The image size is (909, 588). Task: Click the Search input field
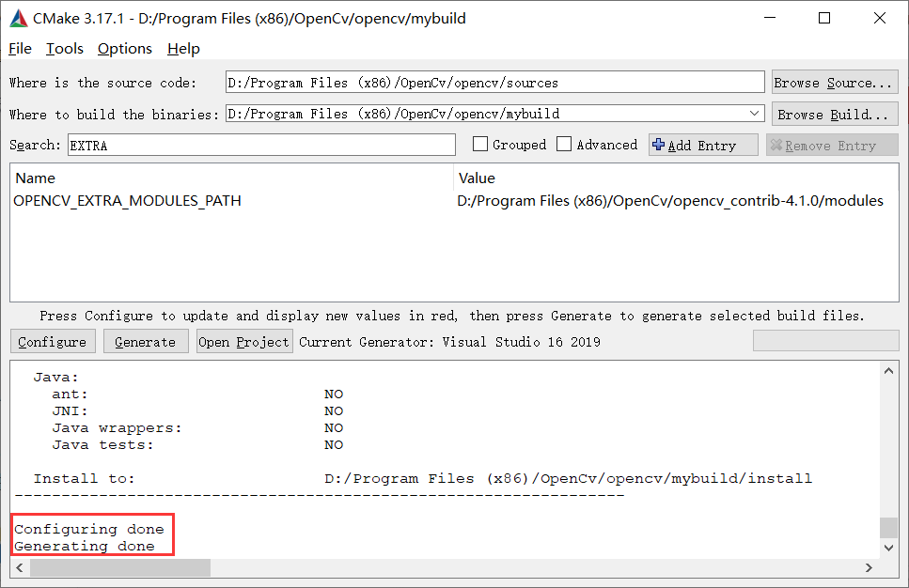tap(259, 145)
